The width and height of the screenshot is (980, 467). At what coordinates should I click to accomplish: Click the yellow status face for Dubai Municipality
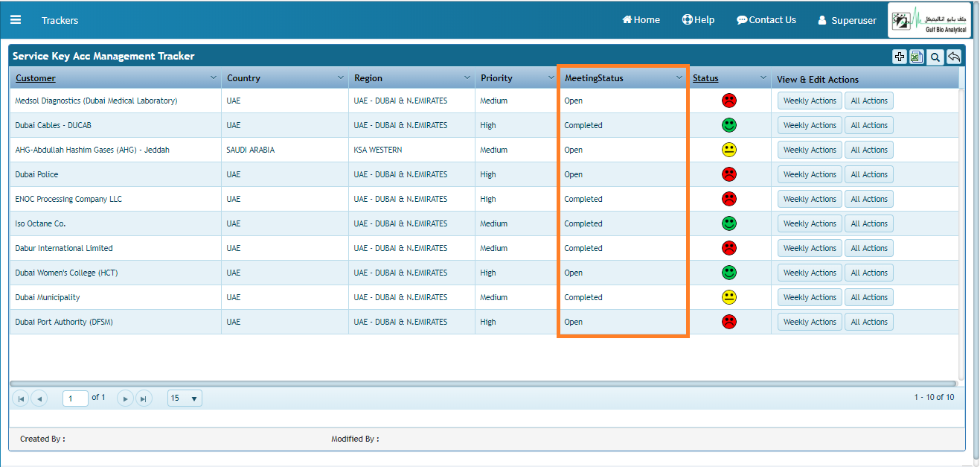[x=729, y=297]
